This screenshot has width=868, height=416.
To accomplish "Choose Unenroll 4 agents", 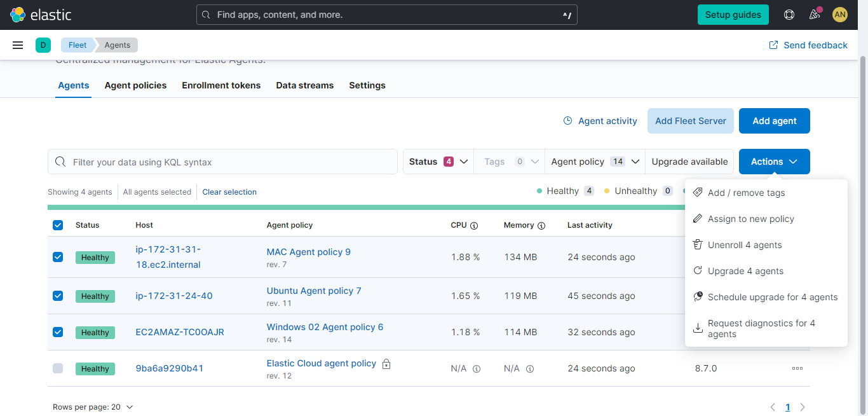I will (x=766, y=245).
